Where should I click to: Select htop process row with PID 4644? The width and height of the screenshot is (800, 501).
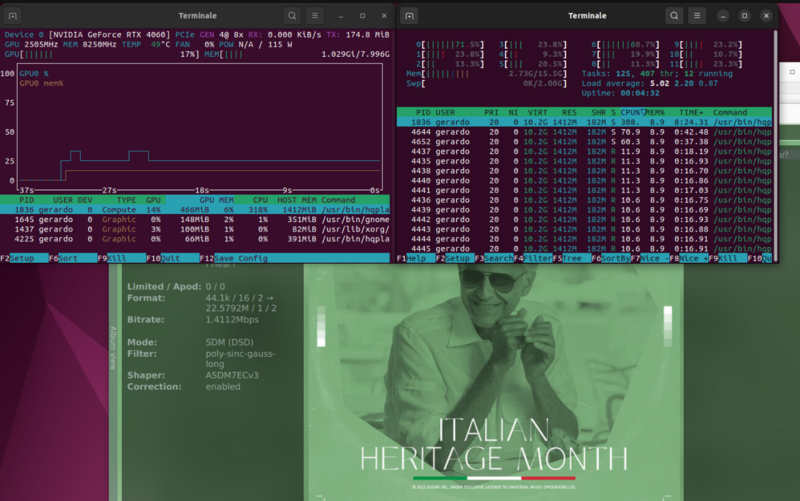tap(584, 132)
